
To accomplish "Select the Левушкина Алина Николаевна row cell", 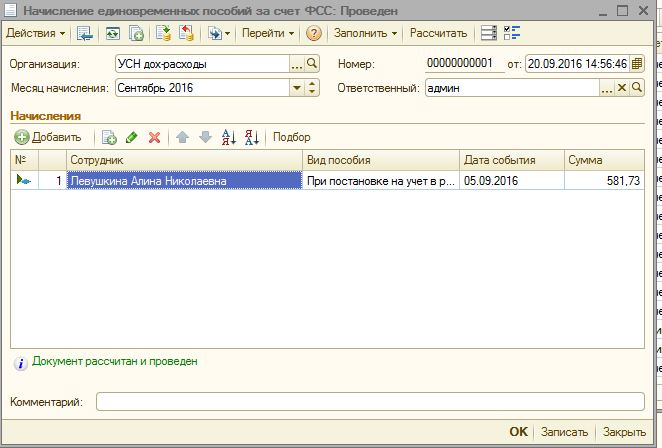I will point(184,181).
